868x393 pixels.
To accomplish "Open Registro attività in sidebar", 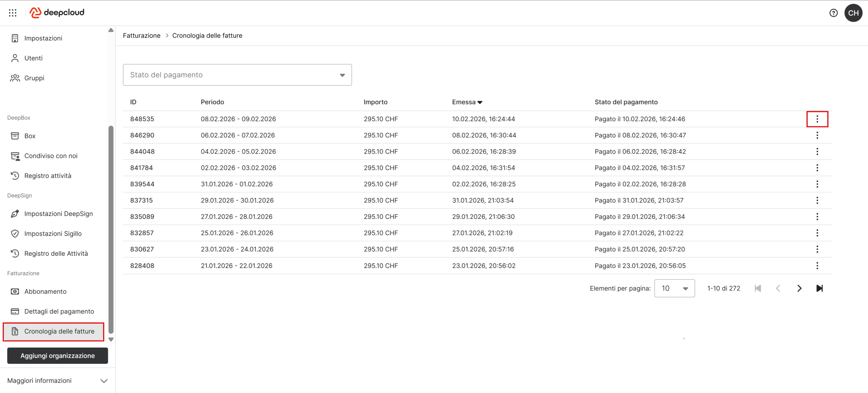I will pyautogui.click(x=48, y=176).
